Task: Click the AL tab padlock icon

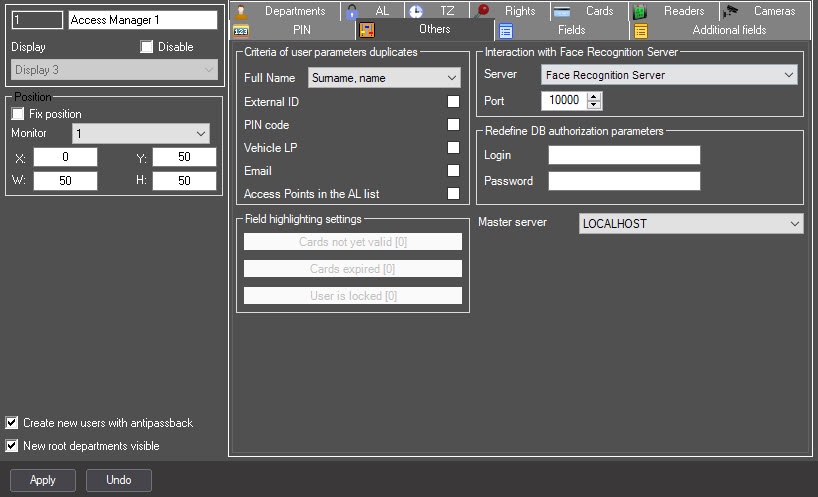Action: pos(352,11)
